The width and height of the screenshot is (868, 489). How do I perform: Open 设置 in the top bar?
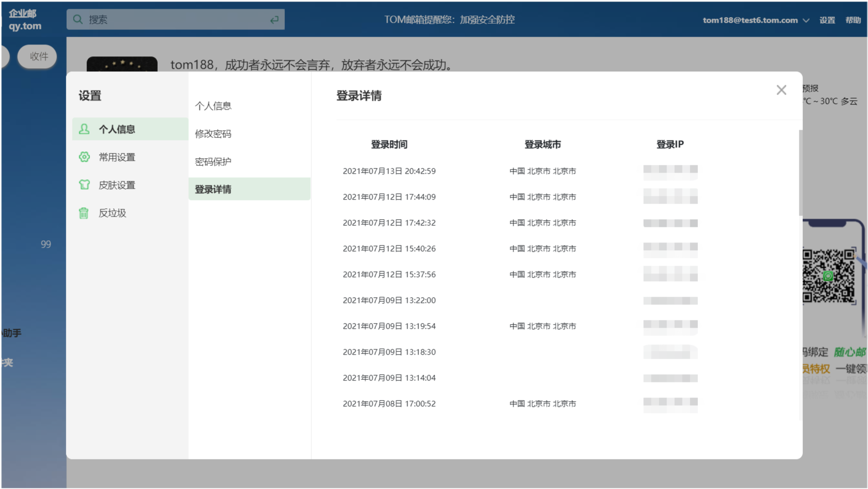click(x=827, y=20)
